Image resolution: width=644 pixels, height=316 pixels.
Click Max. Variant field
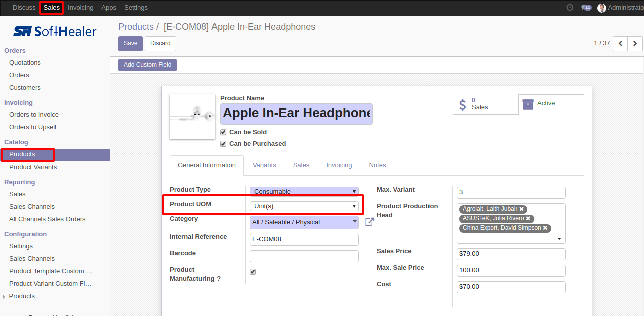coord(511,193)
